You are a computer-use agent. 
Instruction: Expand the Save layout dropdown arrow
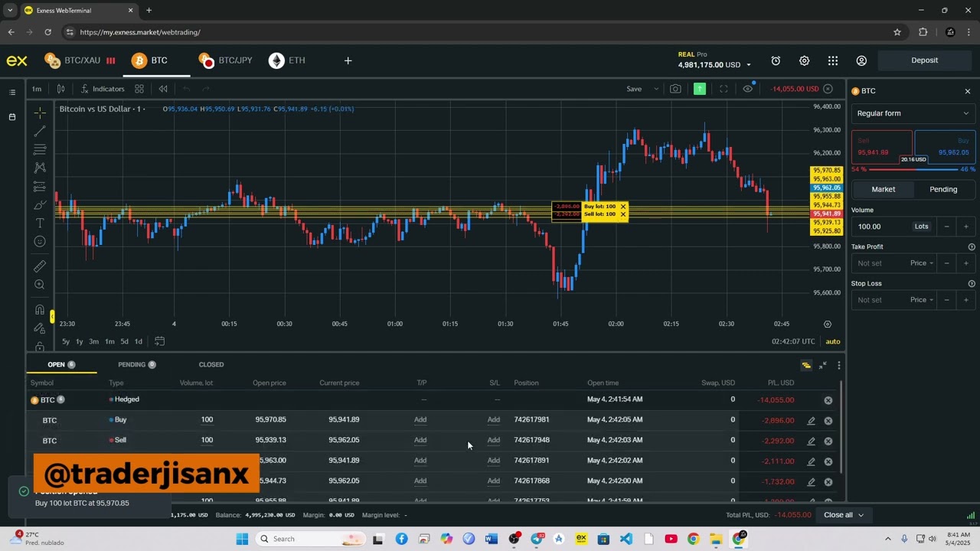click(656, 89)
